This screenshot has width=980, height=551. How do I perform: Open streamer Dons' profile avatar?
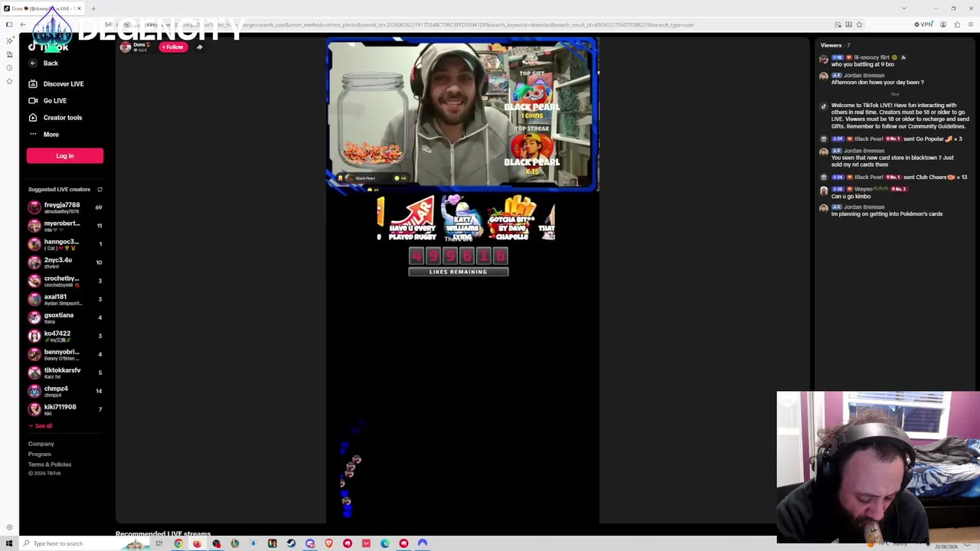[x=126, y=47]
